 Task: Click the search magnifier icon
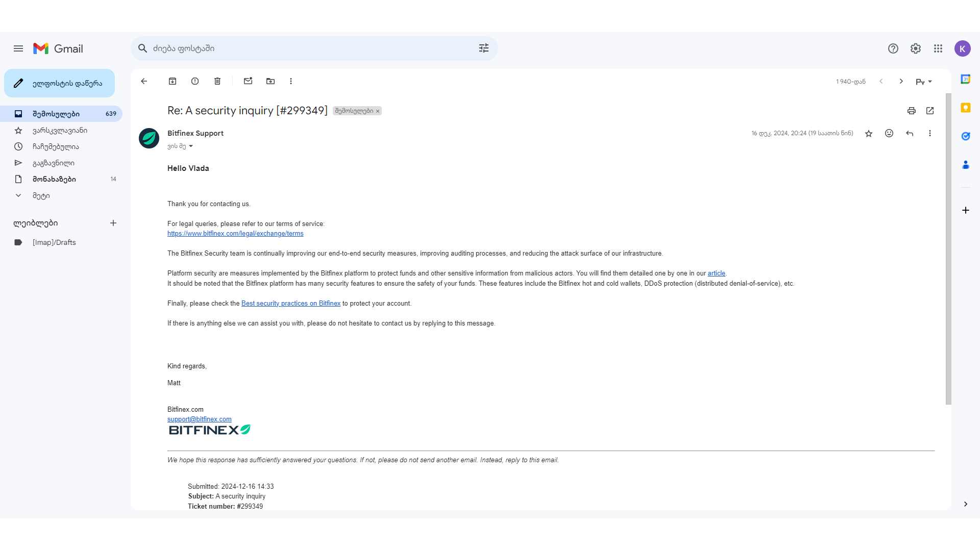click(x=143, y=48)
